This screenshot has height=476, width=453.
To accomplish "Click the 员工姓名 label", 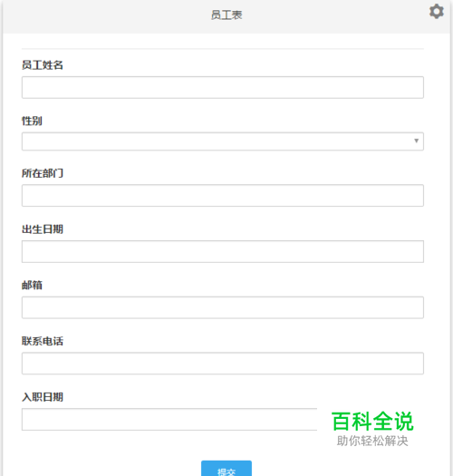I will click(x=43, y=65).
